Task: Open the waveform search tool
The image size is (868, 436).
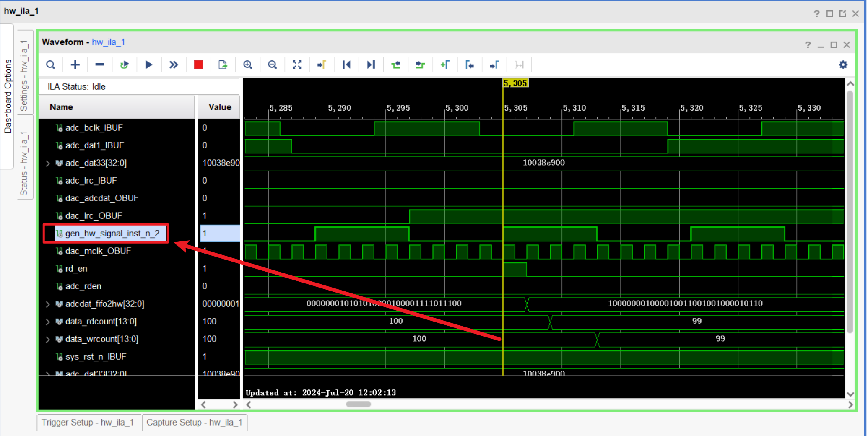Action: pyautogui.click(x=50, y=65)
